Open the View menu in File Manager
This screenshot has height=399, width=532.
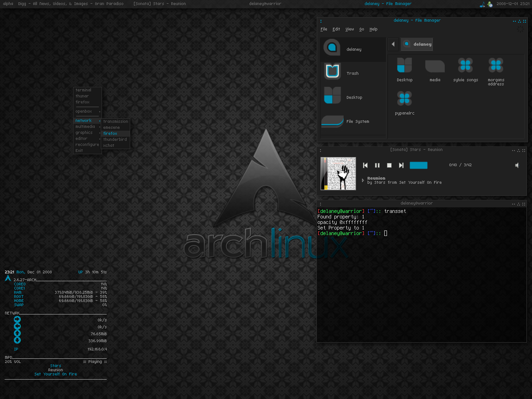tap(350, 29)
